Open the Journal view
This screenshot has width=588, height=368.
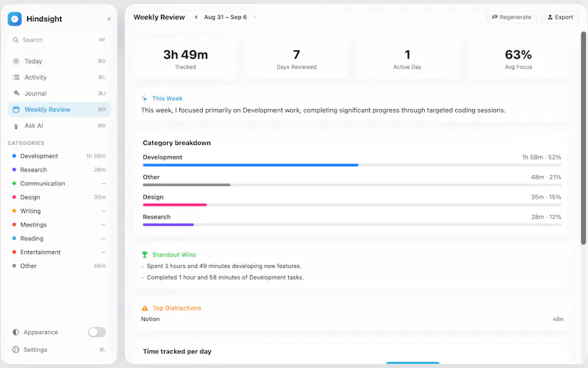(x=59, y=93)
